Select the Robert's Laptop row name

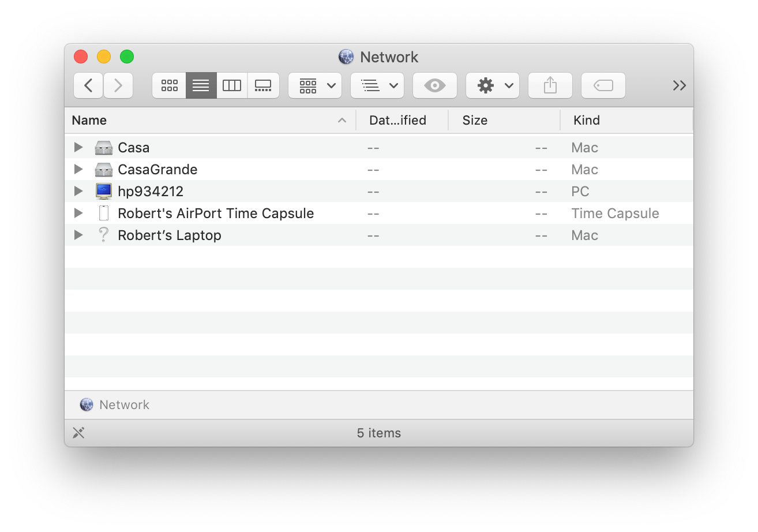pos(170,235)
